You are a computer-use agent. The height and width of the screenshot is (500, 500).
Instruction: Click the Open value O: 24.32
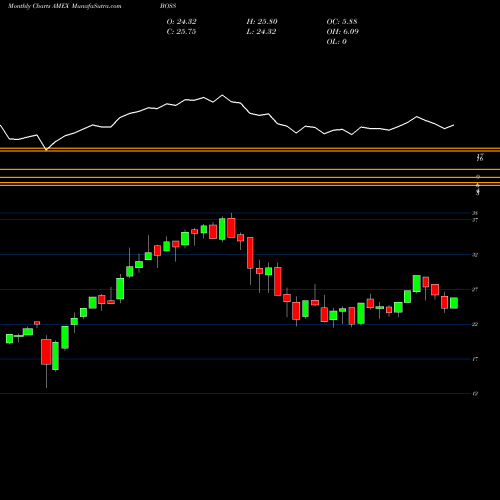181,22
